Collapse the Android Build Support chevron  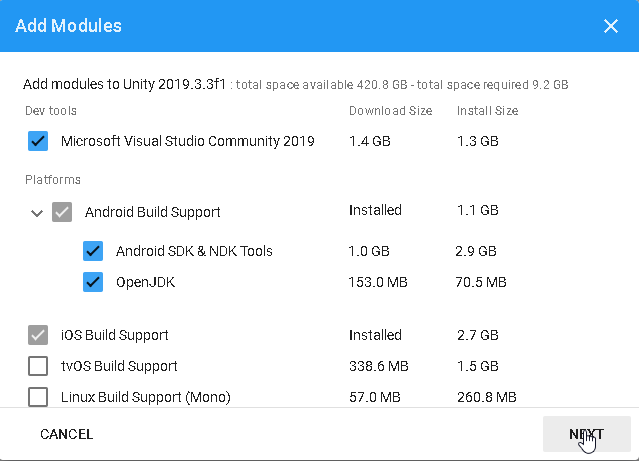pos(37,213)
